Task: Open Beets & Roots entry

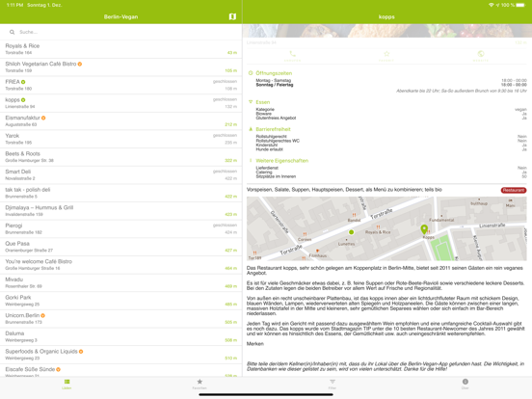Action: 120,157
